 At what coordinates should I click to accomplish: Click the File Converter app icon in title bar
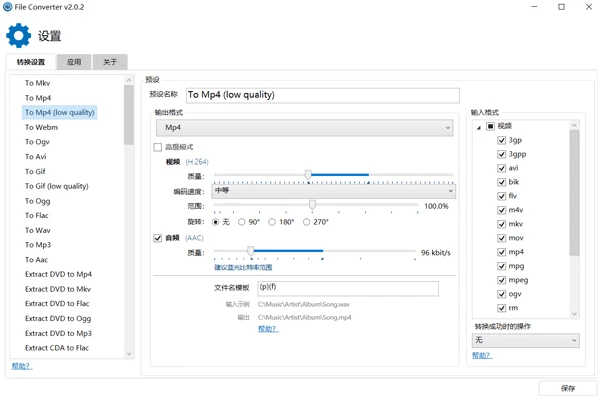(x=7, y=7)
